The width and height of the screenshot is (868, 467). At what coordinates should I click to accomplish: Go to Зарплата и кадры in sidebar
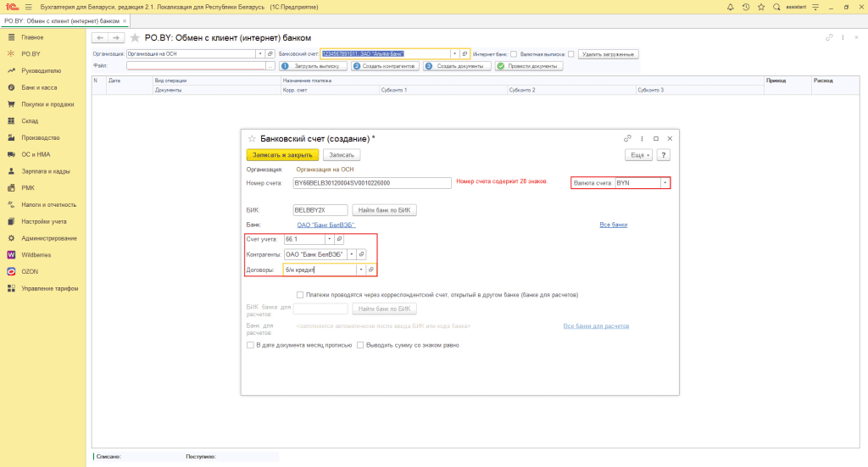pos(45,171)
